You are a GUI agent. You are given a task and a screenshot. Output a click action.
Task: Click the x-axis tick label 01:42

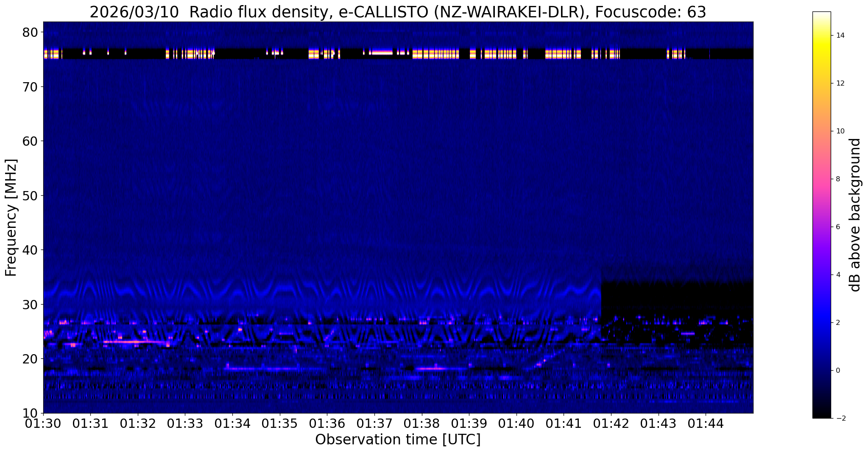611,423
